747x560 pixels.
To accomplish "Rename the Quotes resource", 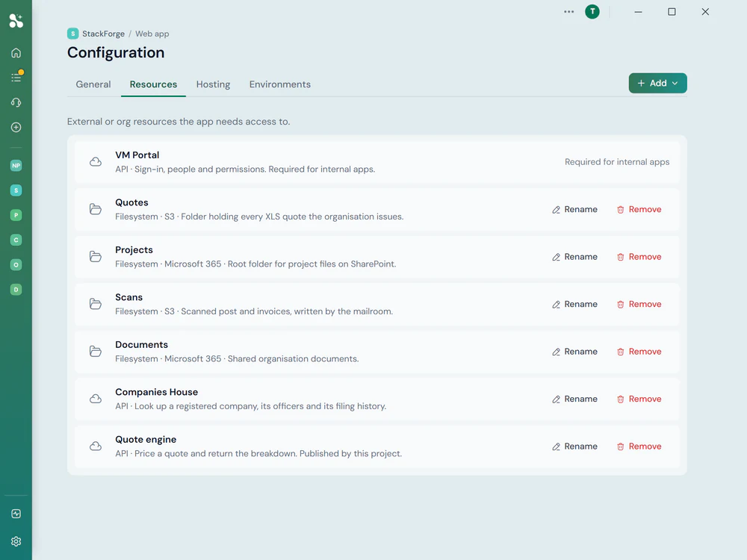I will [x=574, y=210].
